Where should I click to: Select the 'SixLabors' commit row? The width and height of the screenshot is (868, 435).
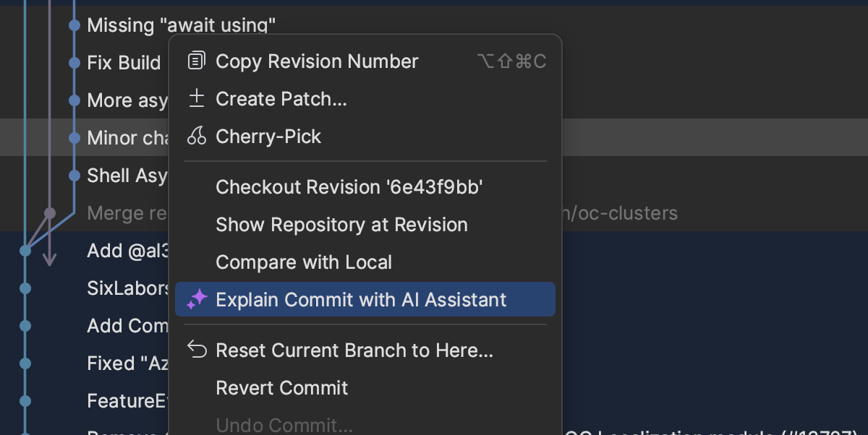coord(128,288)
